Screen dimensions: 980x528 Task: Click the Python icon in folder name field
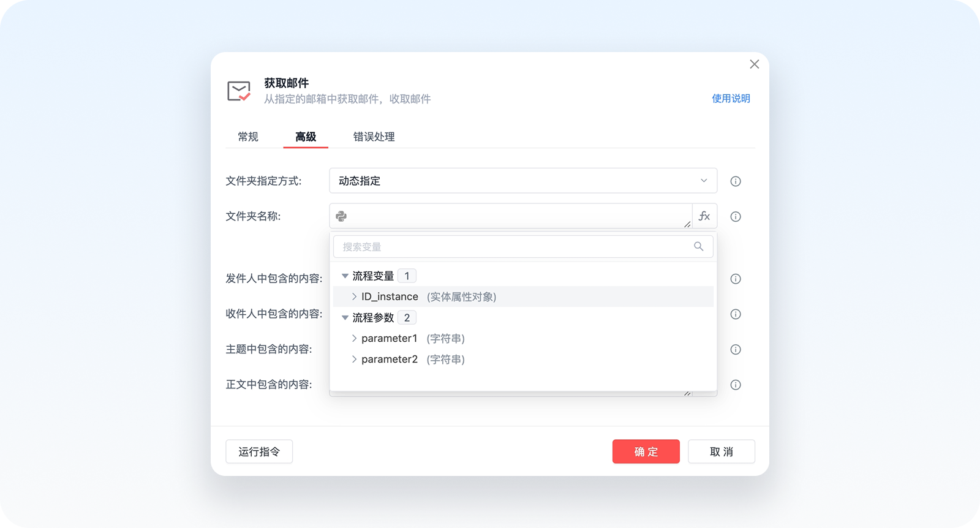click(342, 216)
